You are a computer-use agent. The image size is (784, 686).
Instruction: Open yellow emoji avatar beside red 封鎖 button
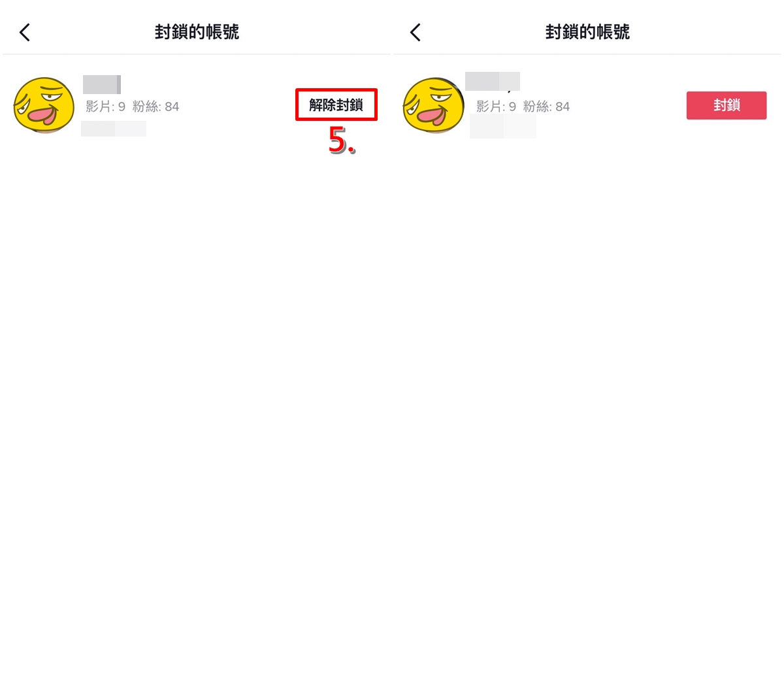(433, 105)
